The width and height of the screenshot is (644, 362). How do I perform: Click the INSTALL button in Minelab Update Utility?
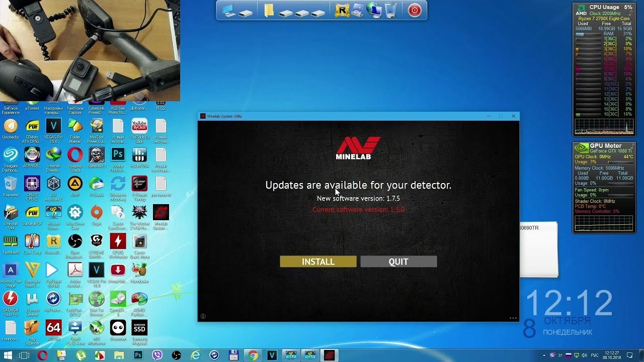click(x=318, y=261)
